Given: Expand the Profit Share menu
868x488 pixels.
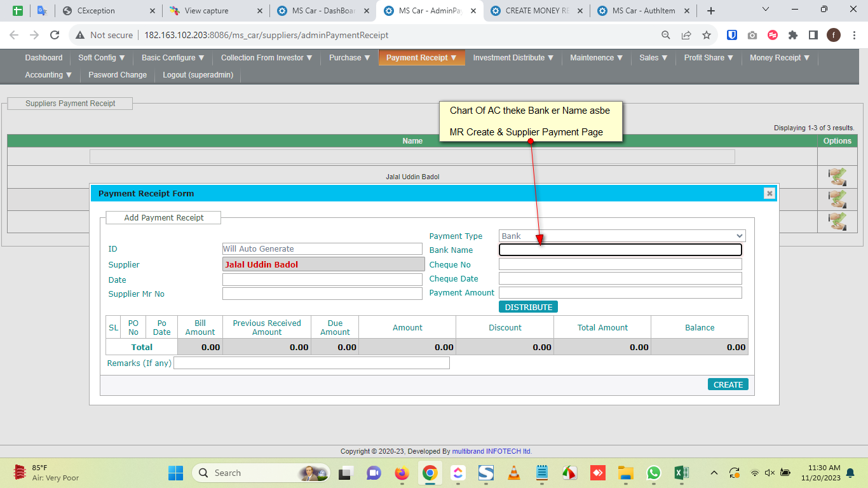Looking at the screenshot, I should (x=709, y=58).
